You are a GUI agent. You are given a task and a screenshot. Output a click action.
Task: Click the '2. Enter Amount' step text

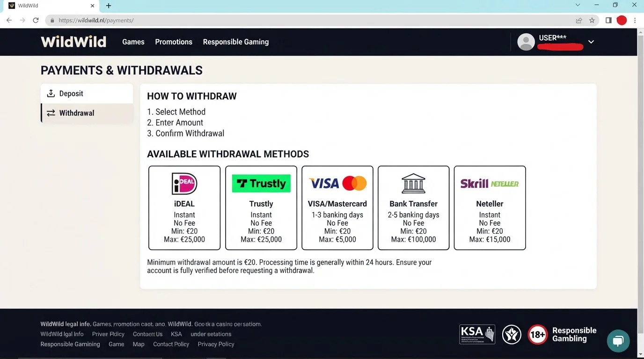[x=175, y=122]
